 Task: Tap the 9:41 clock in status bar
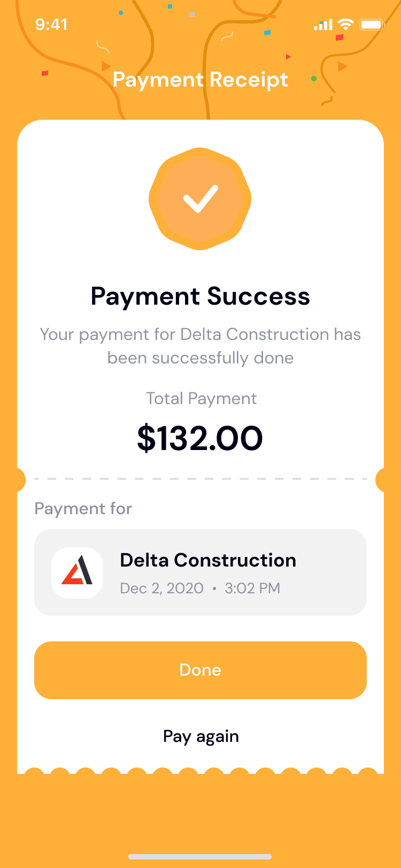(51, 25)
